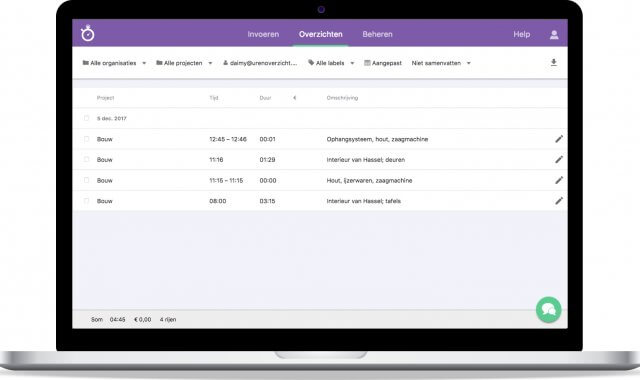Download the overview via export icon
This screenshot has height=380, width=640.
coord(553,62)
